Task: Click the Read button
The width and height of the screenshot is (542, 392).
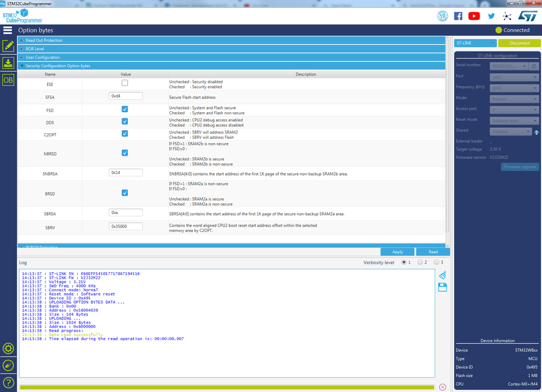Action: click(433, 252)
